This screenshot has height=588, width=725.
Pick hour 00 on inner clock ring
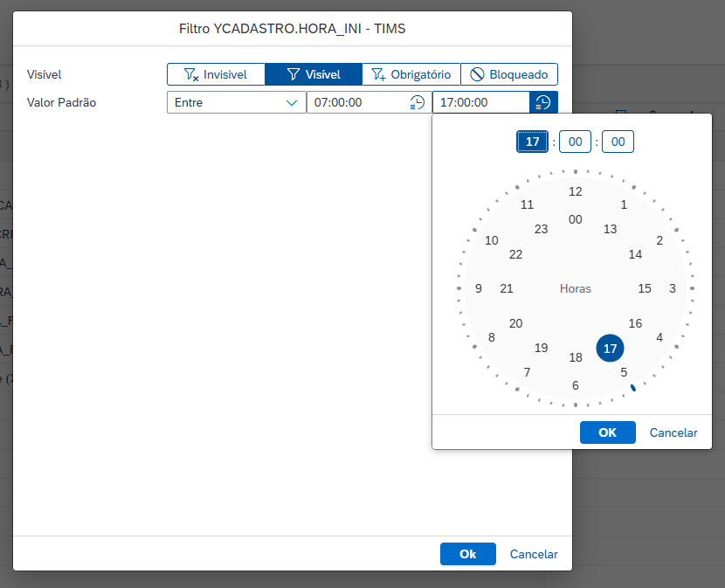coord(575,219)
